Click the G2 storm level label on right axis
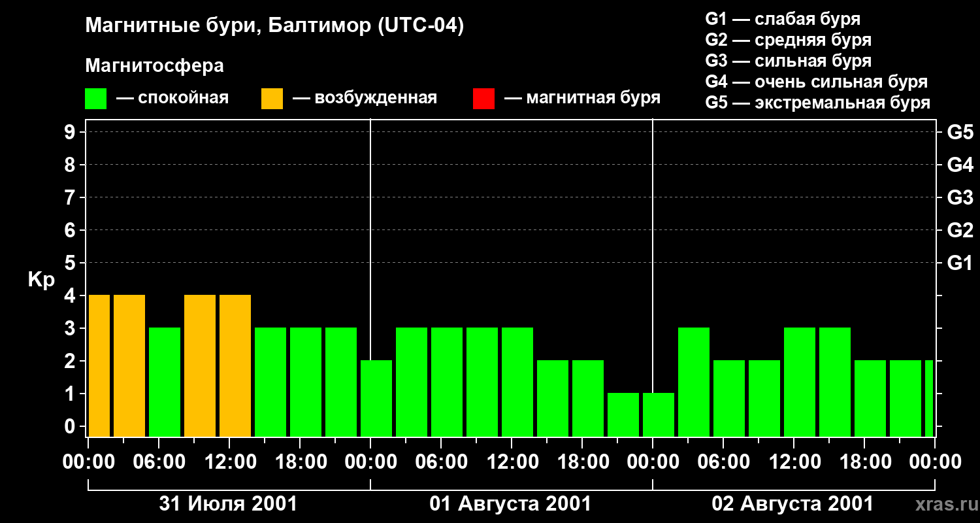This screenshot has width=980, height=523. pyautogui.click(x=960, y=231)
